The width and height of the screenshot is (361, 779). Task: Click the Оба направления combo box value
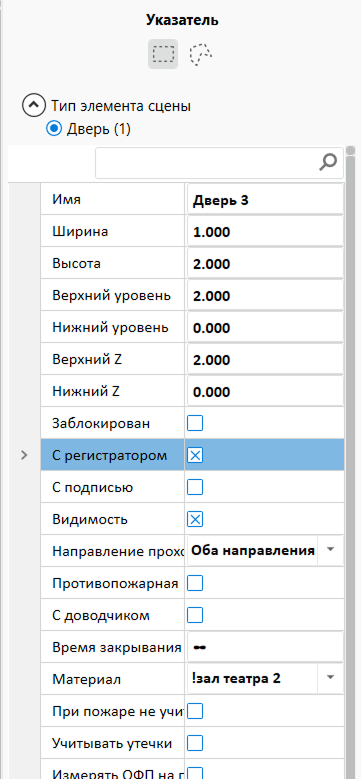click(253, 550)
